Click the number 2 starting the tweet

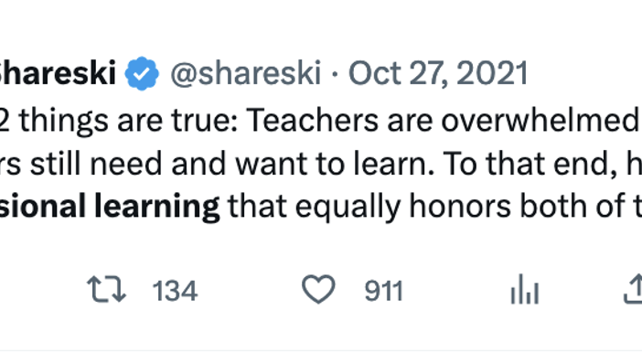tap(5, 121)
